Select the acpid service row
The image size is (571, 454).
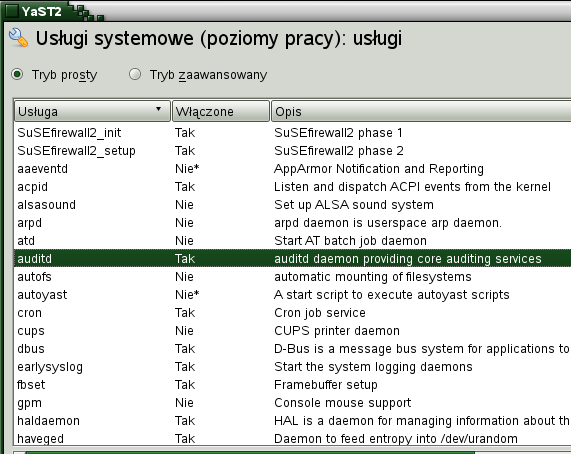[x=292, y=187]
